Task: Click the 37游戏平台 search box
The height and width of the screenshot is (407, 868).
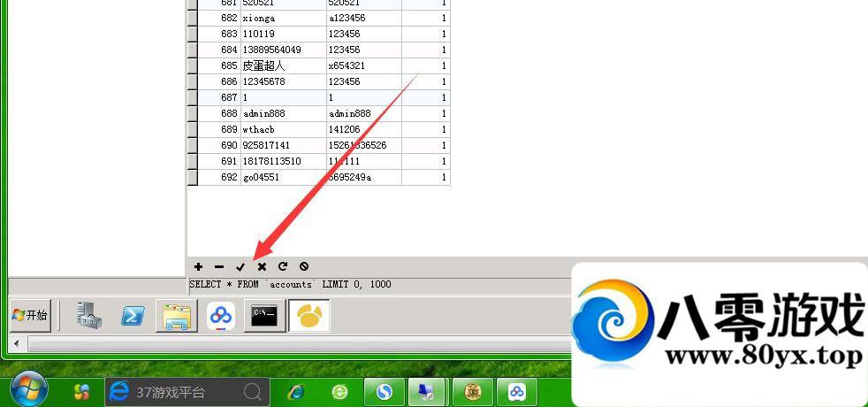Action: (187, 393)
